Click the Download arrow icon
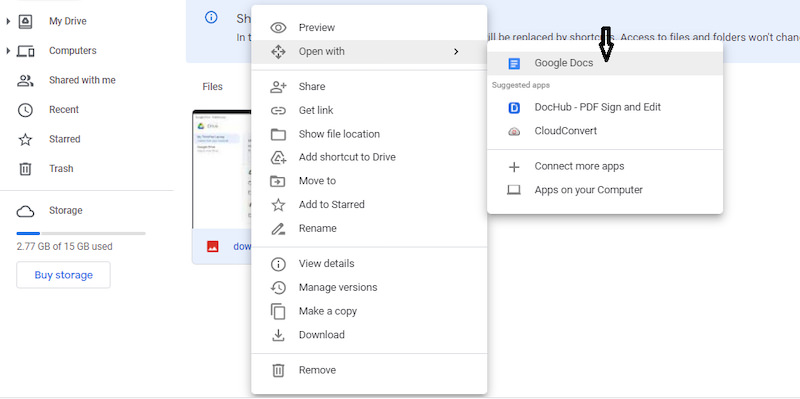This screenshot has width=800, height=399. tap(278, 335)
